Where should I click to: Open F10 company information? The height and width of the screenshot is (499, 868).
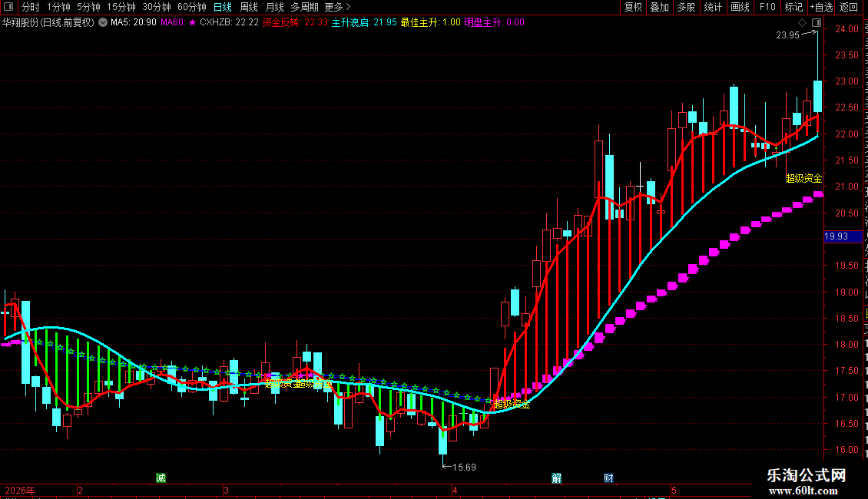tap(767, 7)
